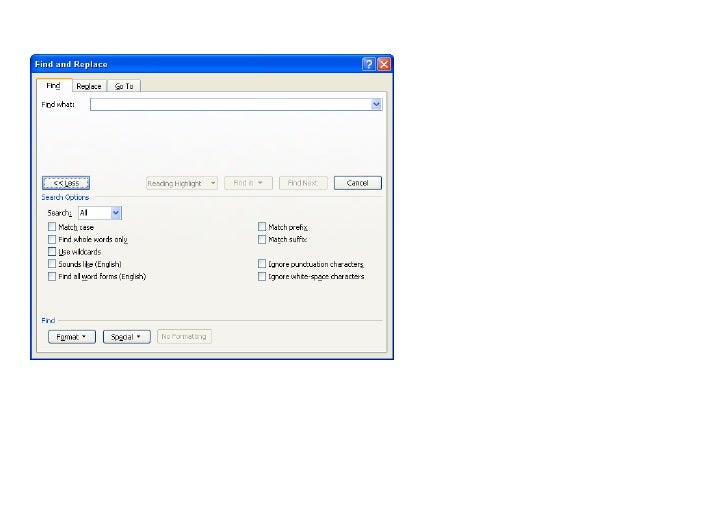Switch to the Replace tab
Viewport: 728px width, 515px height.
click(89, 86)
